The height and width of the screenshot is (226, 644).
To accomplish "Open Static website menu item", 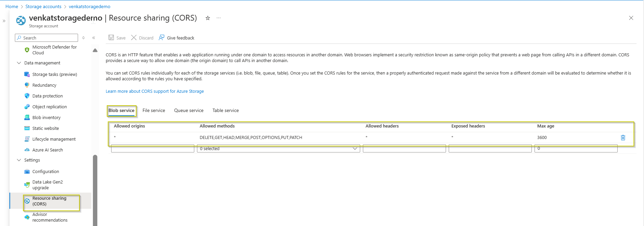I will click(46, 128).
